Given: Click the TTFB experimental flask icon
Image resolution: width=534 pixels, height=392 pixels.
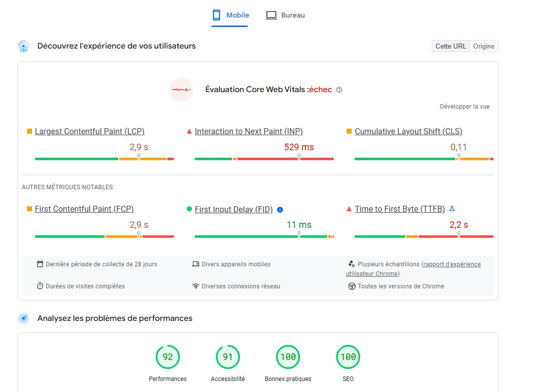Looking at the screenshot, I should [x=452, y=209].
